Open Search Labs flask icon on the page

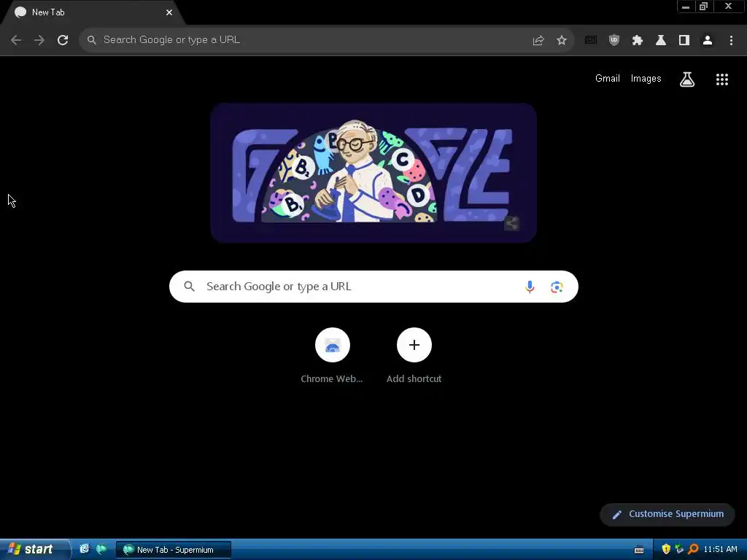pos(686,79)
